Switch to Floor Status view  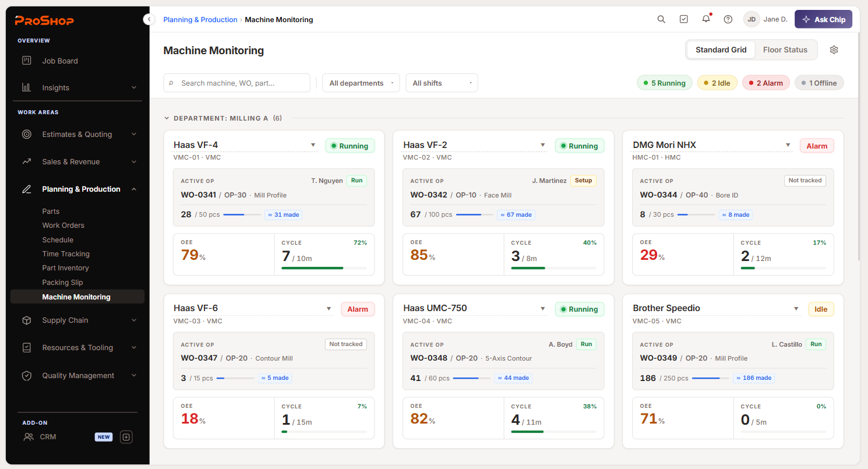(x=785, y=50)
